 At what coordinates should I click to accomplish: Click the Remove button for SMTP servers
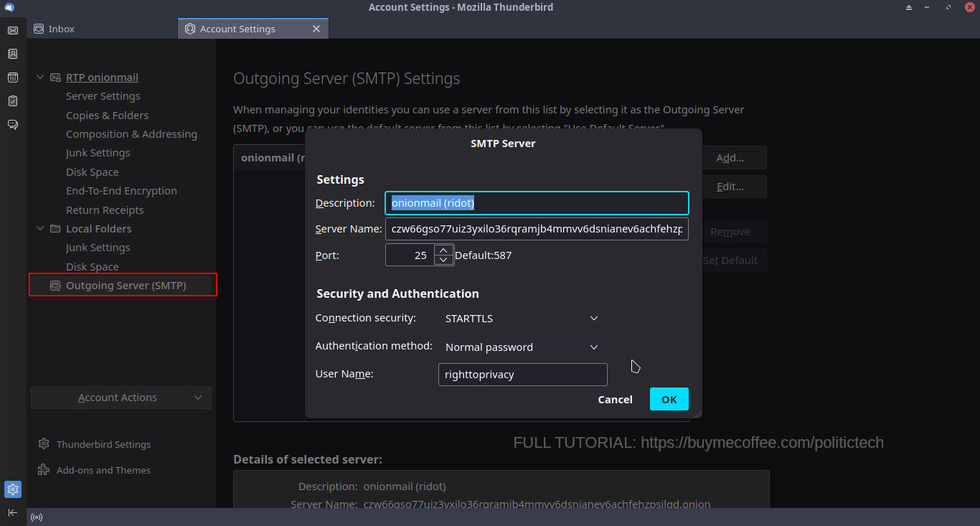pyautogui.click(x=730, y=232)
